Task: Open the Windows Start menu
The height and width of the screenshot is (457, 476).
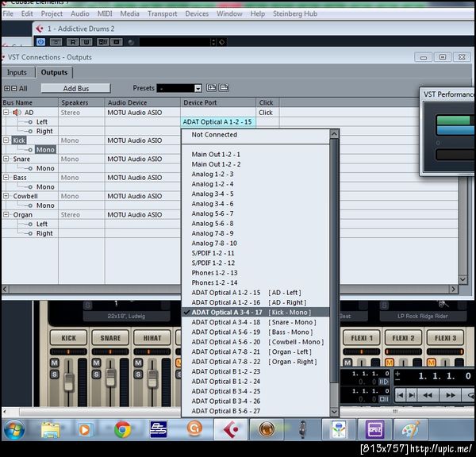Action: [13, 429]
